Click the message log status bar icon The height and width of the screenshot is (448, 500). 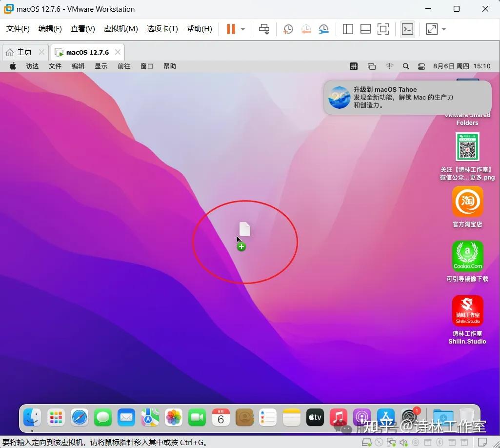[482, 442]
